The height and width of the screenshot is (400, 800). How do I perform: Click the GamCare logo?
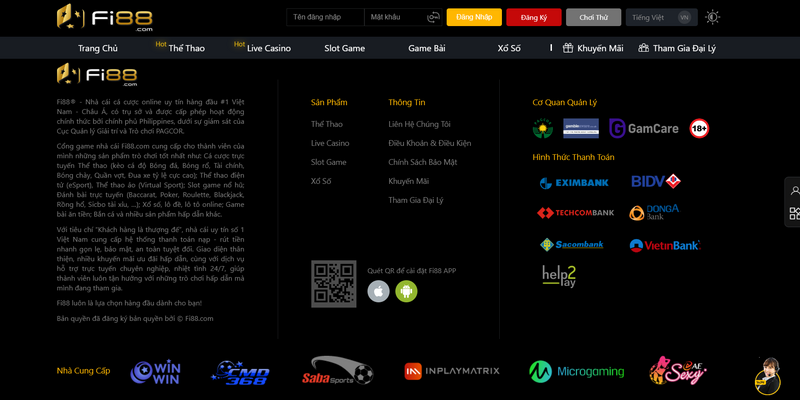[644, 128]
